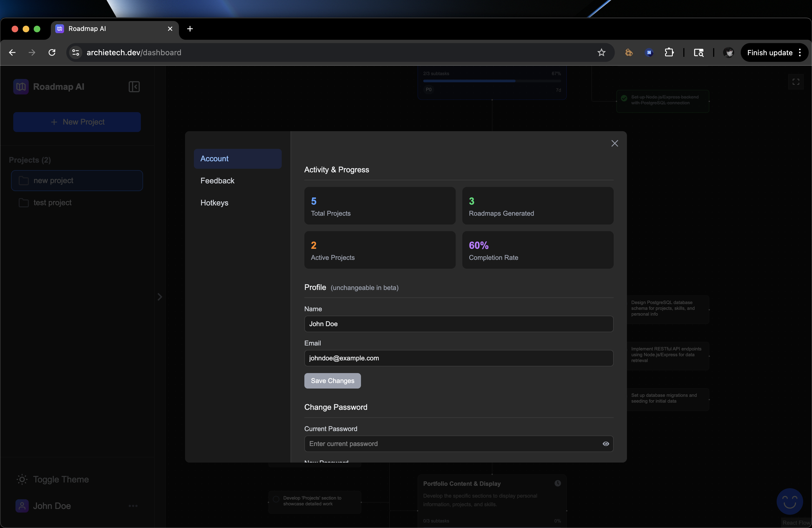
Task: Show current password with eye icon
Action: click(x=606, y=444)
